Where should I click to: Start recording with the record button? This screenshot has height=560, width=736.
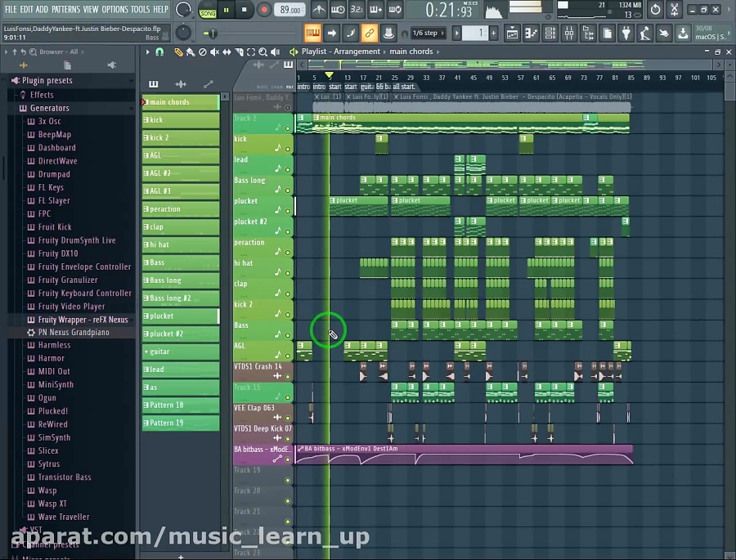click(x=264, y=10)
